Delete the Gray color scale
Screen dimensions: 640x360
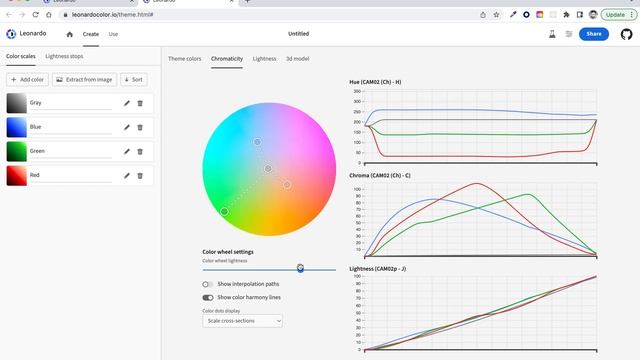[140, 103]
